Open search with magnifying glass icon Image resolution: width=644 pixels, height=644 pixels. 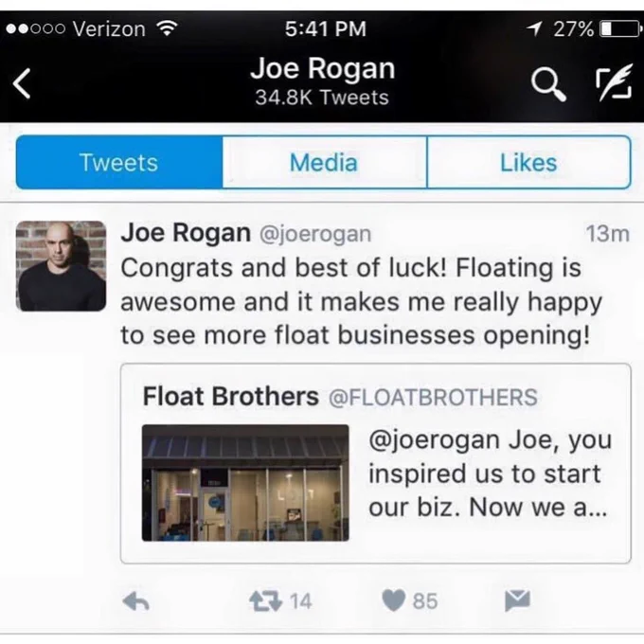point(548,83)
